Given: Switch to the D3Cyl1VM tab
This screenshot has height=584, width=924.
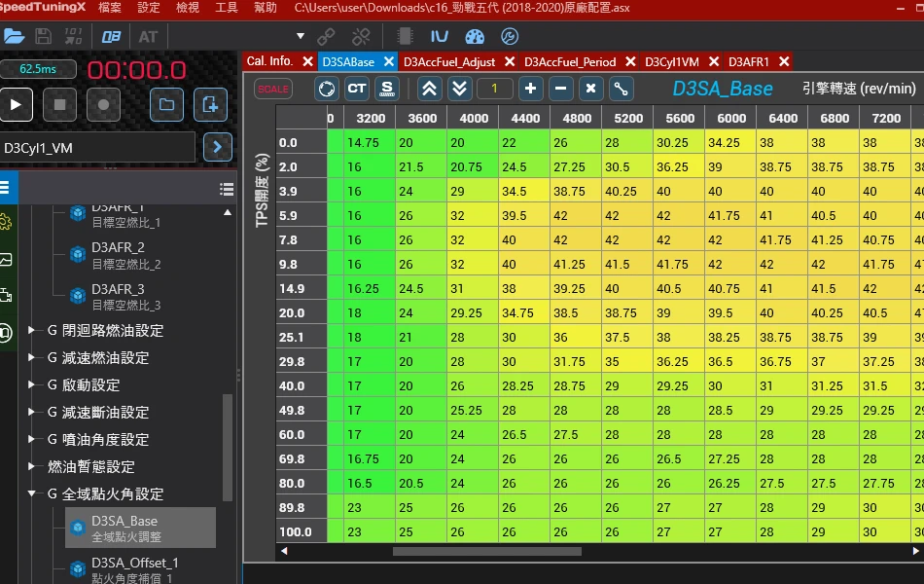Looking at the screenshot, I should pos(672,62).
